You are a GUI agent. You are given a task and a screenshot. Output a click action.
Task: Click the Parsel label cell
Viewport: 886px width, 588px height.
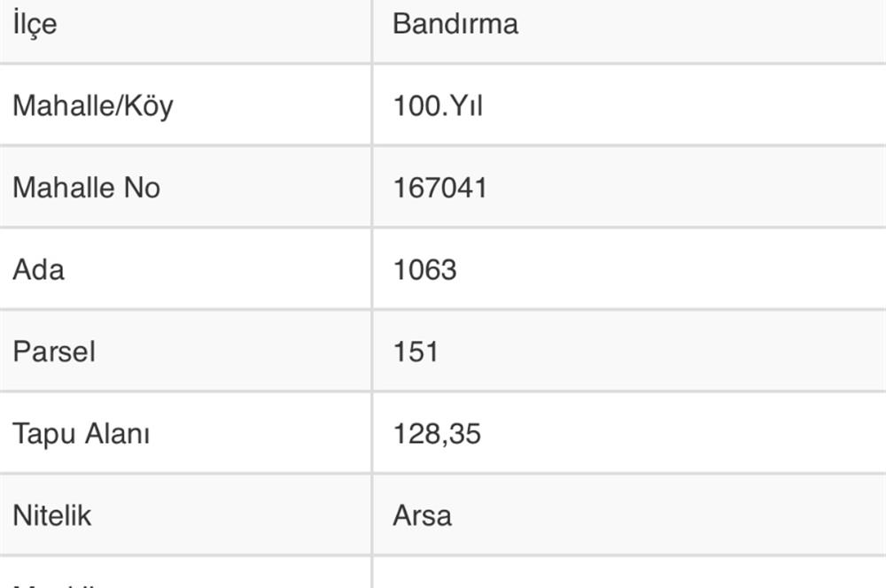[185, 351]
